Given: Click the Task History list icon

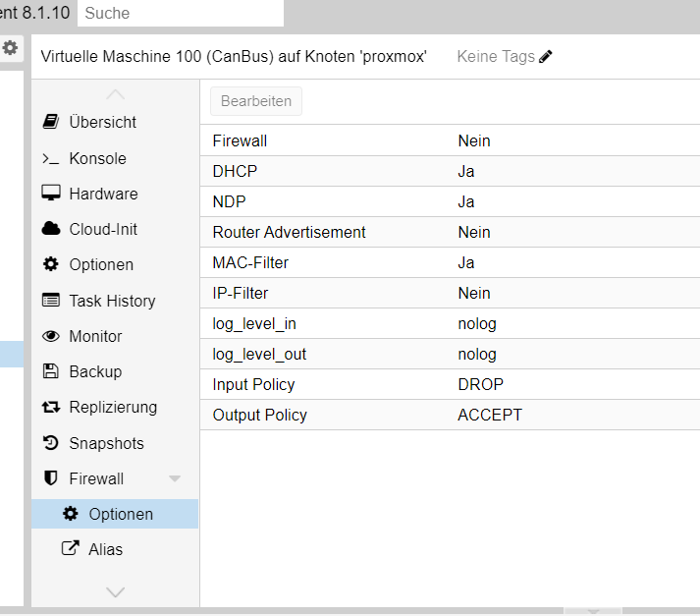Looking at the screenshot, I should pyautogui.click(x=50, y=301).
